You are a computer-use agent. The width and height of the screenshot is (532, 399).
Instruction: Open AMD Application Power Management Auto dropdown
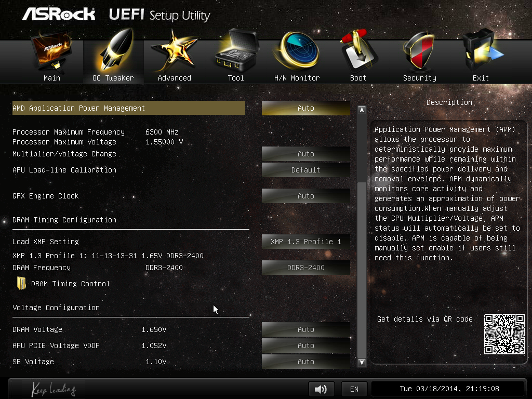(x=305, y=108)
